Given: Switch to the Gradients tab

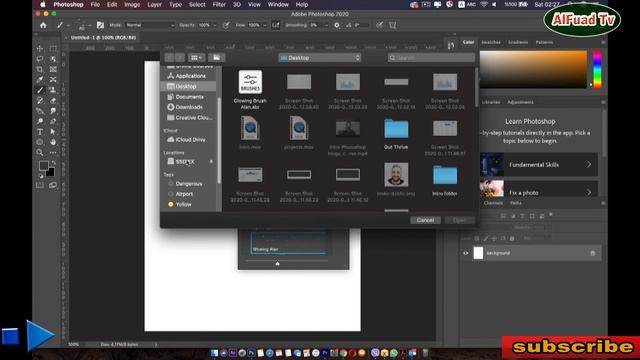Looking at the screenshot, I should coord(518,42).
